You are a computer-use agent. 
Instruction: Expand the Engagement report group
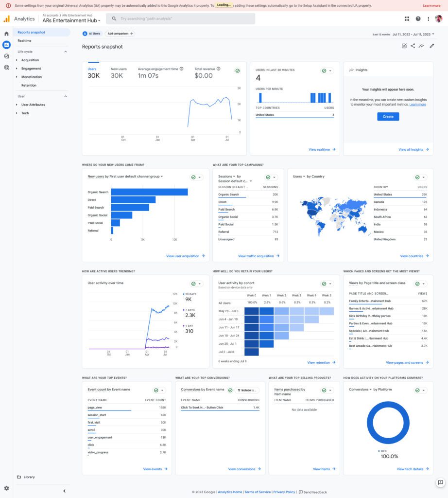17,69
